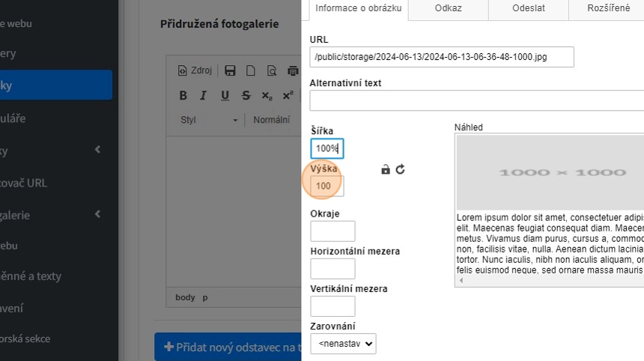The width and height of the screenshot is (644, 361).
Task: Click the URL input field
Action: click(442, 57)
